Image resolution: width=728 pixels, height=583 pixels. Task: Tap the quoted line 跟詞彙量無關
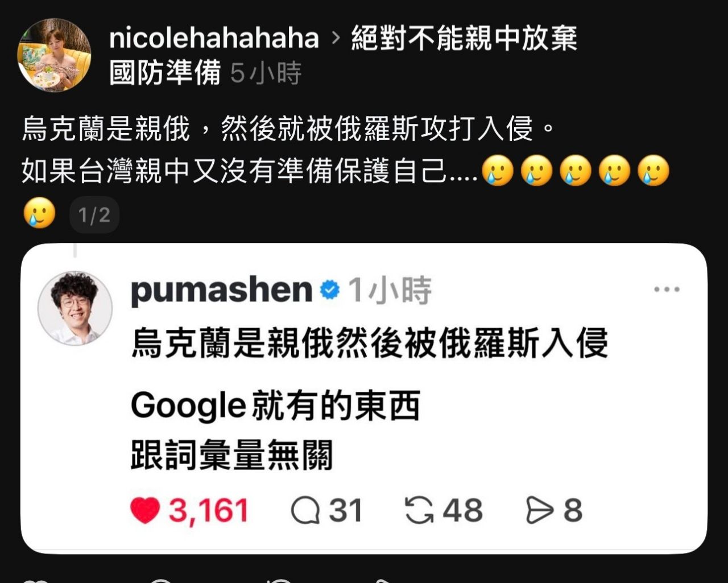click(231, 456)
